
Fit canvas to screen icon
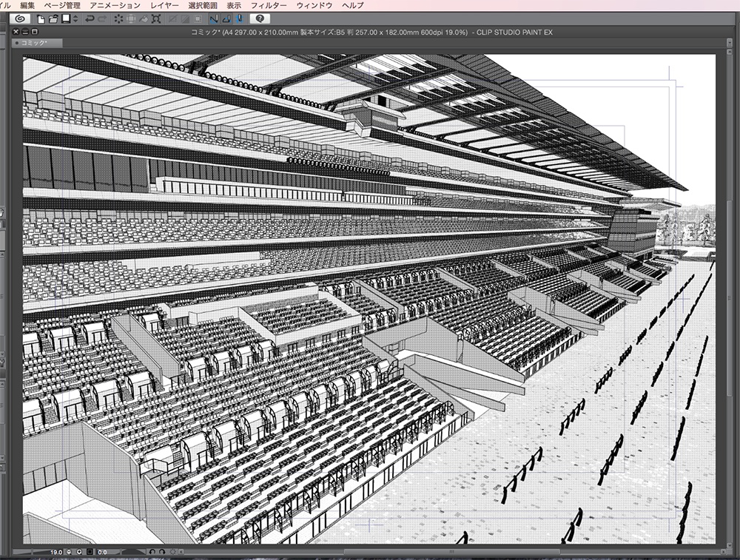click(x=90, y=552)
